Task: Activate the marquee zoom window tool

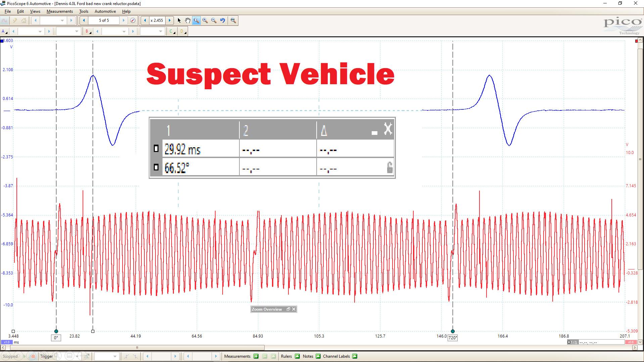Action: coord(196,20)
